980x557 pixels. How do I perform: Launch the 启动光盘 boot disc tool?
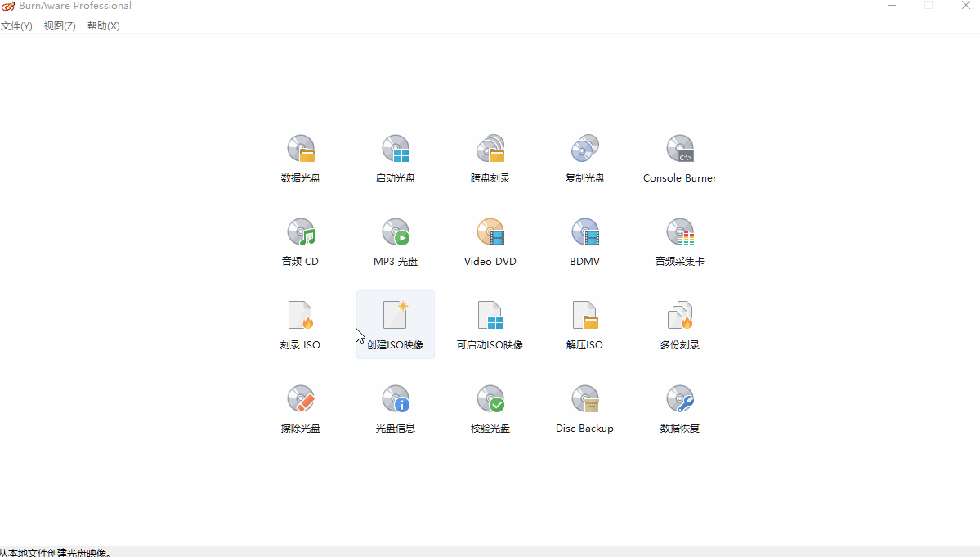pyautogui.click(x=396, y=158)
